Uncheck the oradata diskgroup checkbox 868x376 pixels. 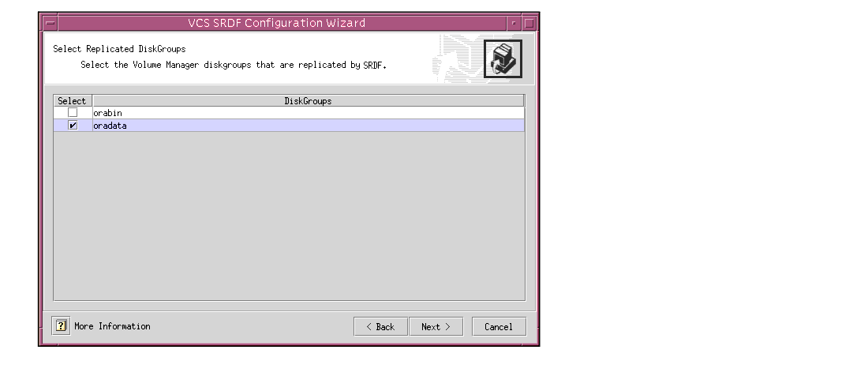point(73,125)
